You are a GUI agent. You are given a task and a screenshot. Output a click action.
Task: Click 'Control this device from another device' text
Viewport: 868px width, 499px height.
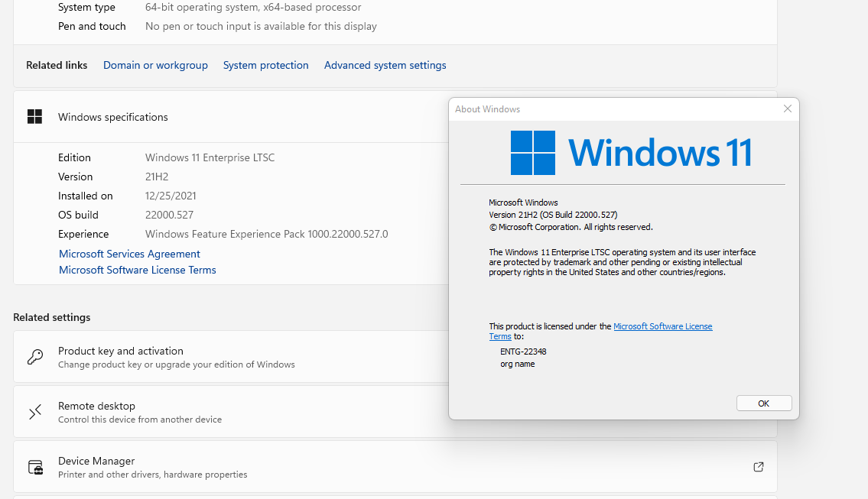pyautogui.click(x=140, y=420)
